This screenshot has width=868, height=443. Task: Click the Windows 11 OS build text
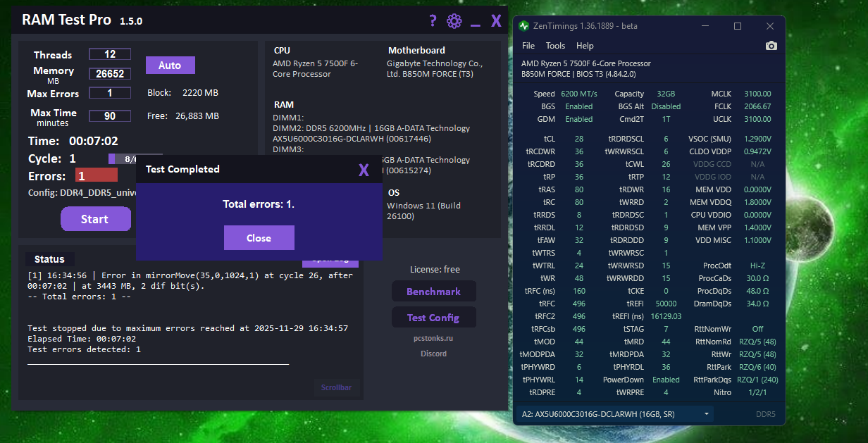[423, 211]
